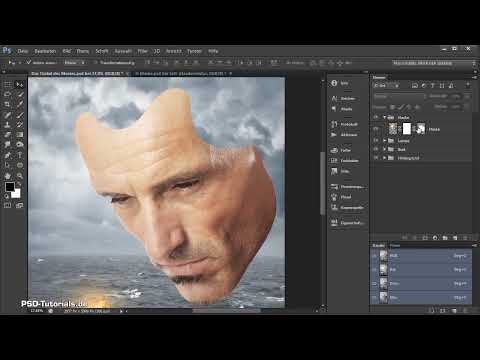480x360 pixels.
Task: Open the Aktionen panel
Action: (x=344, y=135)
